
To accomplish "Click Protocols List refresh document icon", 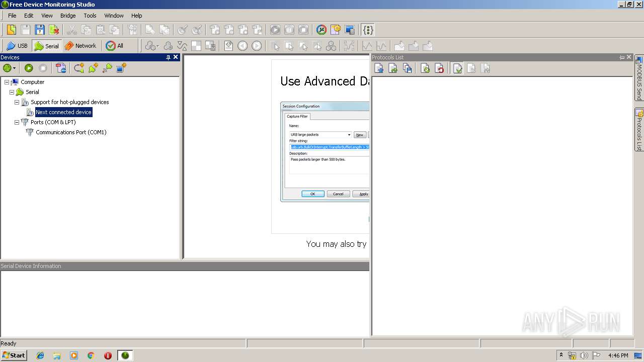I will pos(425,68).
